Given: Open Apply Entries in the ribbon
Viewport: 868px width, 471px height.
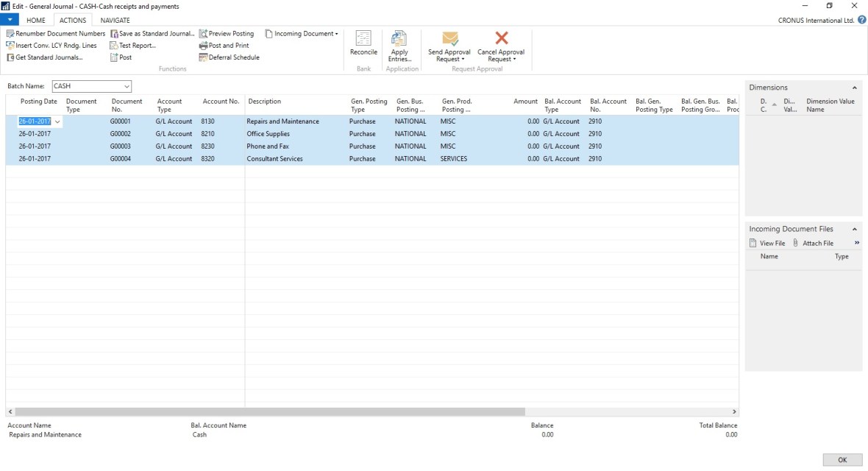Looking at the screenshot, I should [399, 40].
